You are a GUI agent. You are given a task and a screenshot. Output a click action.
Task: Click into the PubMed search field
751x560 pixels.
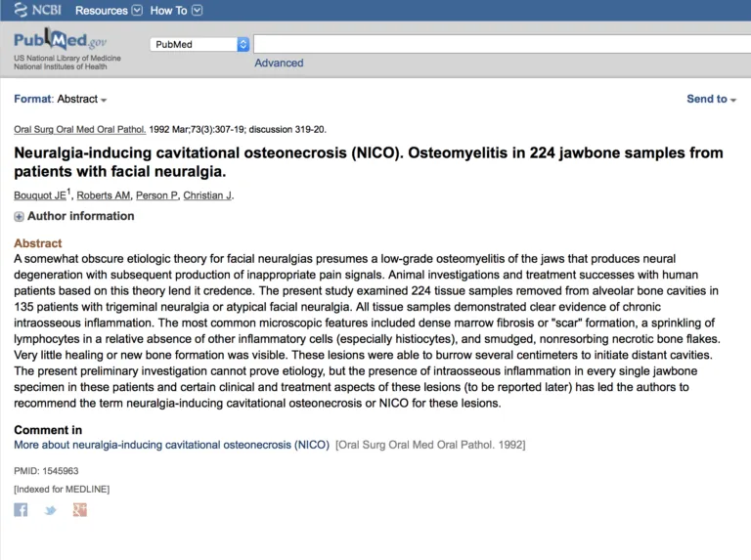point(502,44)
